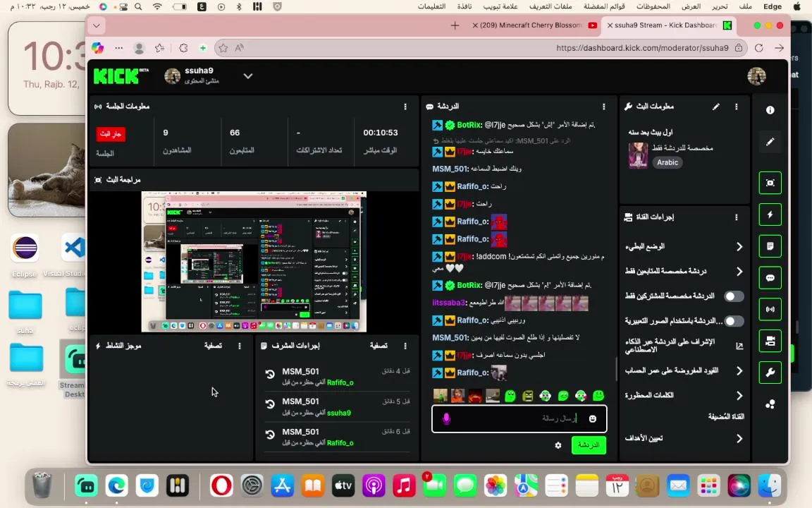Open the kebab menu of the الدردشة chat panel

coord(604,107)
